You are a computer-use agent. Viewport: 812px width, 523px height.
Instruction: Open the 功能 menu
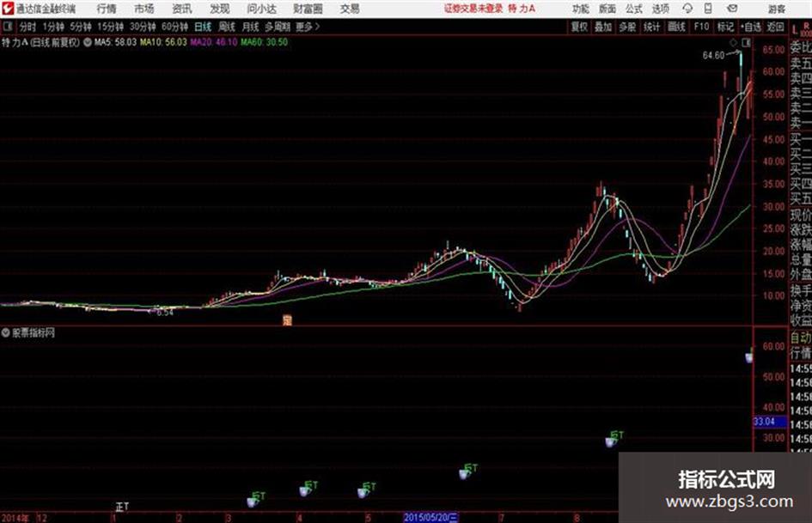coord(581,9)
